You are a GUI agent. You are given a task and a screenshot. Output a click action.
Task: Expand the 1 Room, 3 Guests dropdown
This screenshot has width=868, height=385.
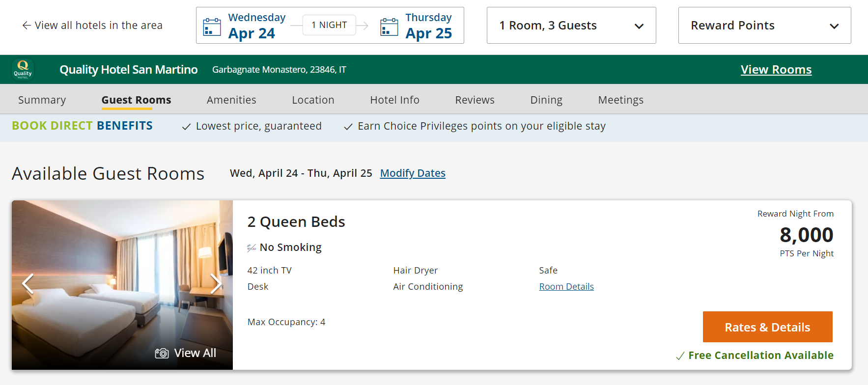tap(571, 26)
